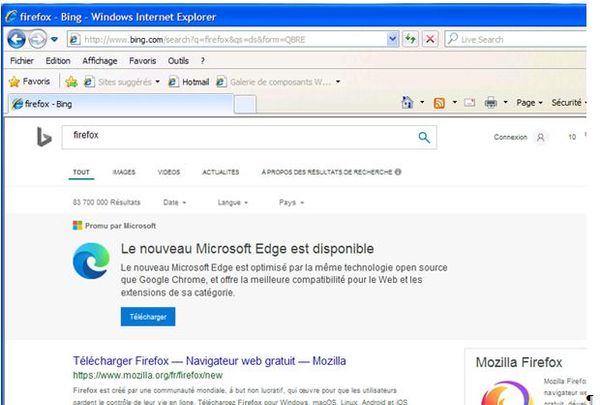Click the blue Télécharger button

[x=148, y=317]
